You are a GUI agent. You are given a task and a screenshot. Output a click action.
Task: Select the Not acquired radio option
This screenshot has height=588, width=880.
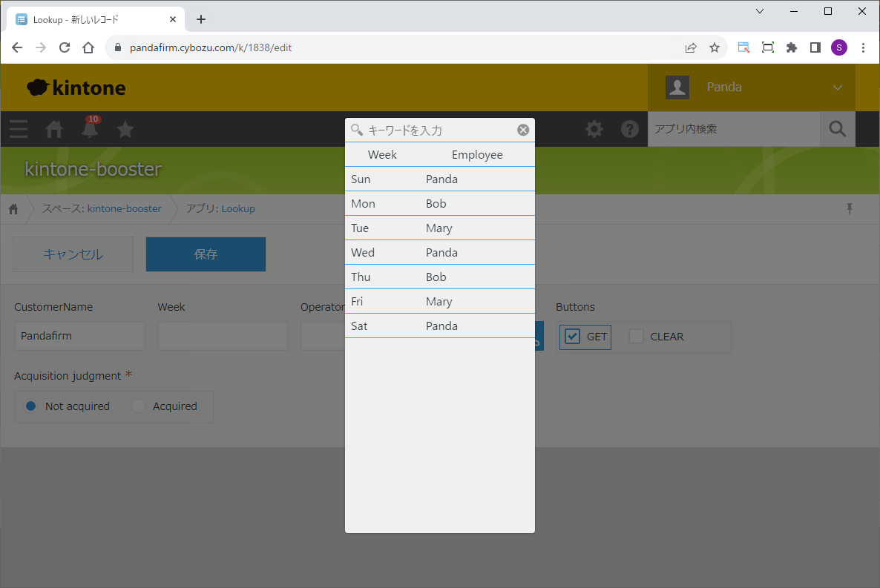coord(31,406)
